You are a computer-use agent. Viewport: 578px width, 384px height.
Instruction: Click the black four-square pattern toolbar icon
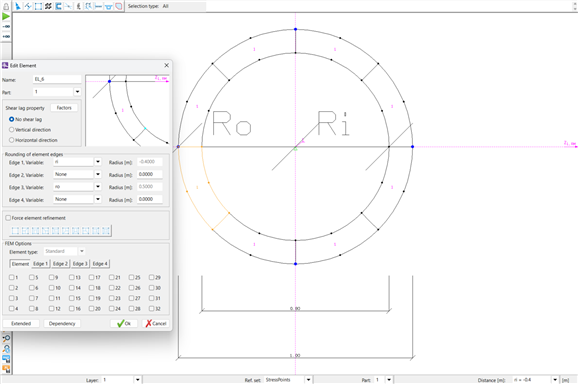click(48, 6)
